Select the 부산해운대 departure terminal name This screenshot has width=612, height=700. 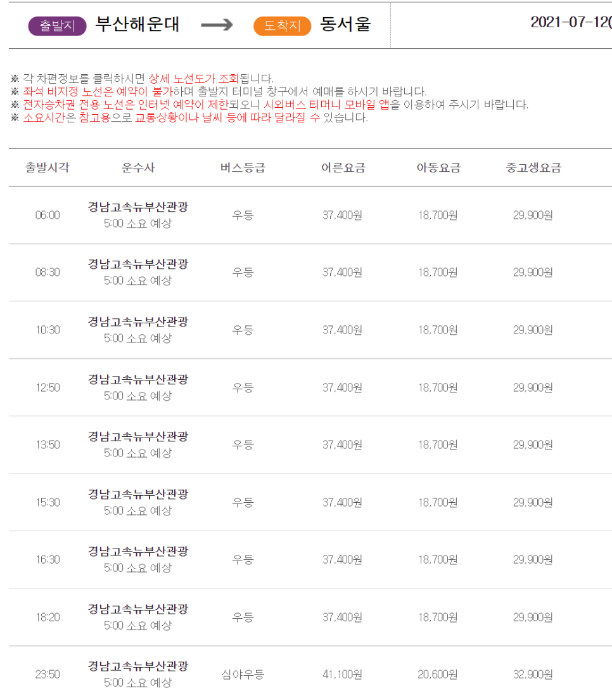click(x=137, y=25)
